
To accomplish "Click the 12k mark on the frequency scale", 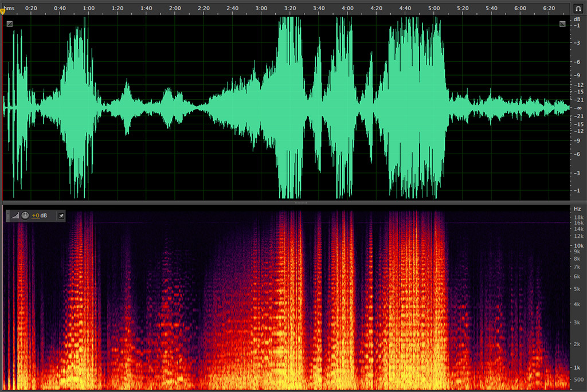I will (579, 236).
